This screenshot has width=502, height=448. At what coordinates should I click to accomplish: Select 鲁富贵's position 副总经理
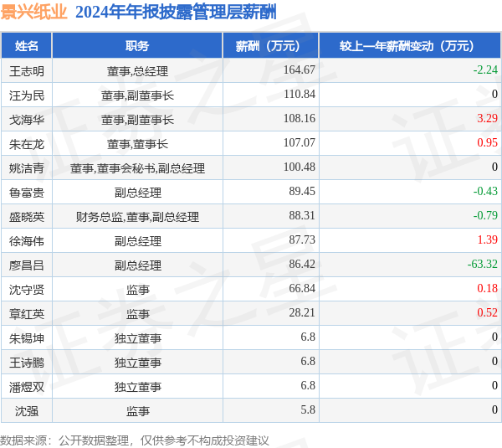click(138, 193)
